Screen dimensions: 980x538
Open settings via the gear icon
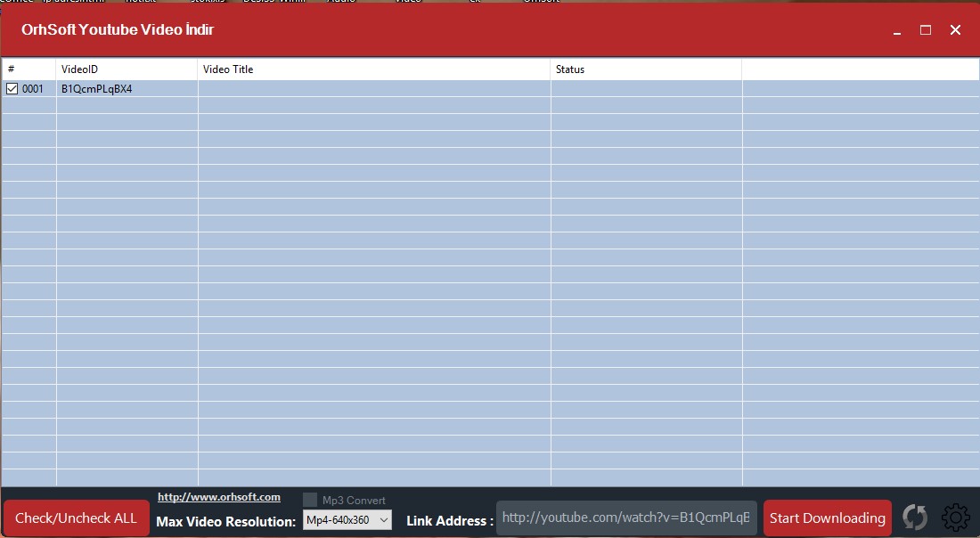(955, 518)
